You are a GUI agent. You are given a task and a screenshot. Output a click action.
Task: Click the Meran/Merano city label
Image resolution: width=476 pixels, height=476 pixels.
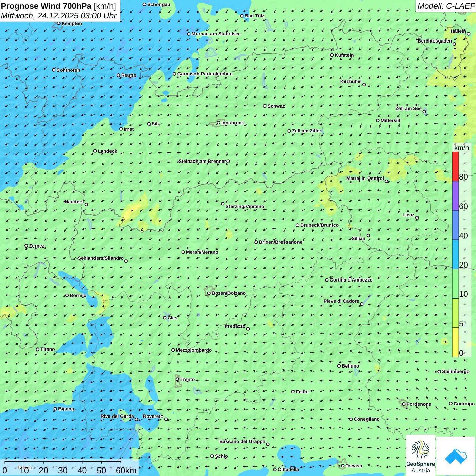click(x=202, y=252)
